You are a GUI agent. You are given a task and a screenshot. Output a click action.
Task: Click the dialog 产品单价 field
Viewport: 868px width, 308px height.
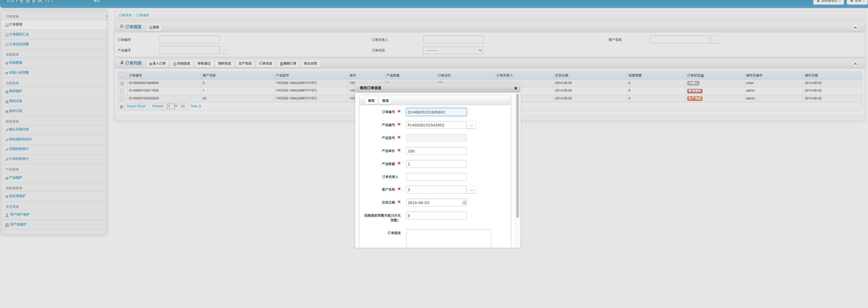[x=436, y=151]
